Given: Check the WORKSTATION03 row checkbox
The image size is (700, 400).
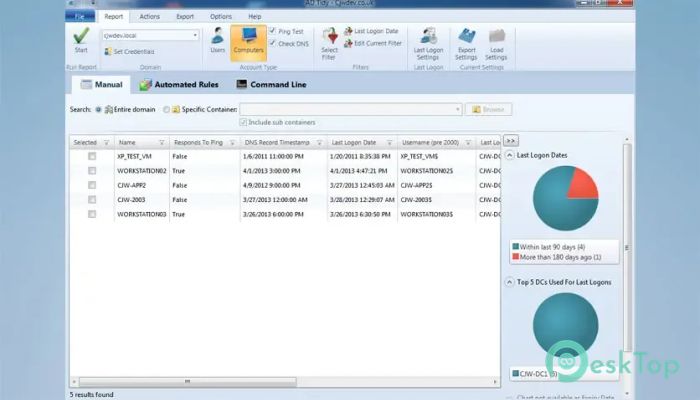Looking at the screenshot, I should click(92, 214).
